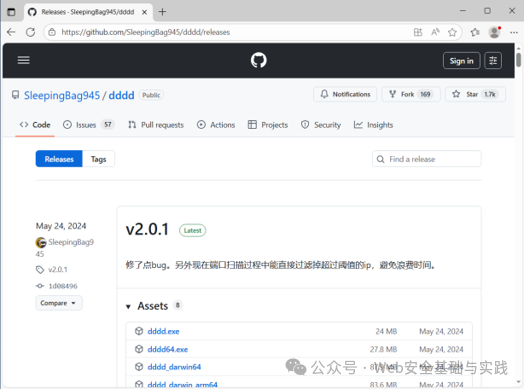Image resolution: width=525 pixels, height=389 pixels.
Task: Open the dddd repository link
Action: pos(121,95)
